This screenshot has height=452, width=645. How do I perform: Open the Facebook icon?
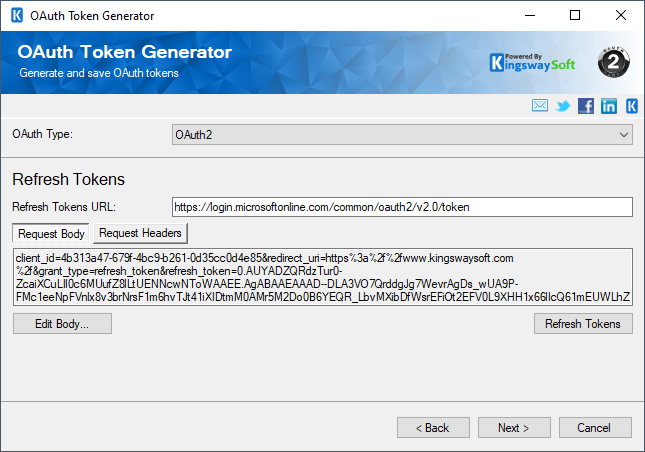pyautogui.click(x=586, y=106)
